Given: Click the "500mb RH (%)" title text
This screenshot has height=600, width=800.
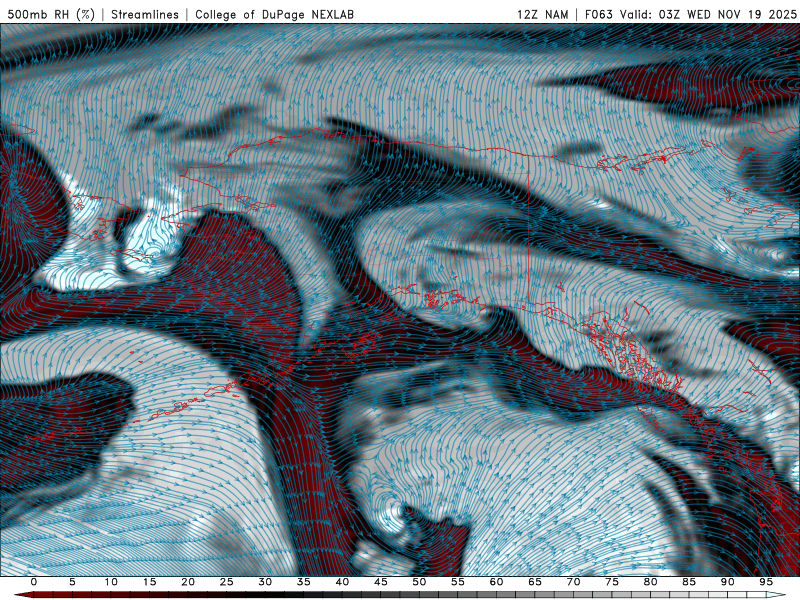Looking at the screenshot, I should point(51,14).
